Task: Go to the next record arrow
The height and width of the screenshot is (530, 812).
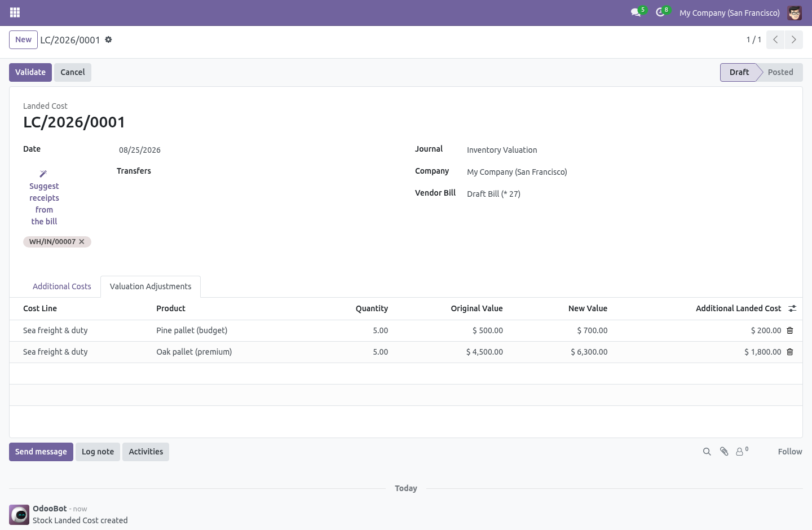Action: 793,39
